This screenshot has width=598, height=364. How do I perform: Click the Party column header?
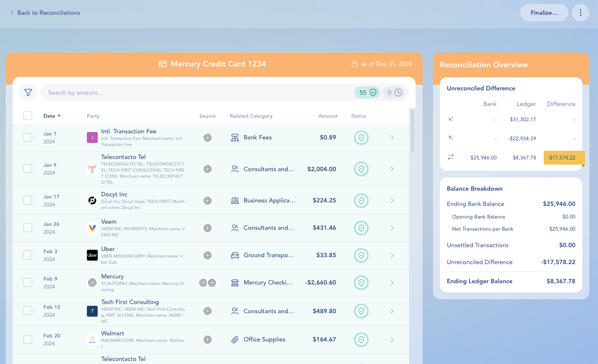[93, 116]
